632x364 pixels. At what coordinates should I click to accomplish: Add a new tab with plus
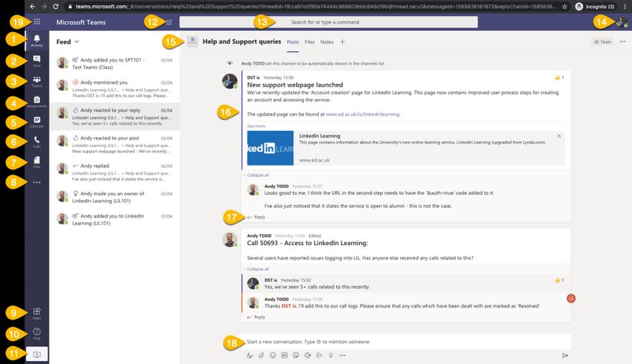pos(342,42)
